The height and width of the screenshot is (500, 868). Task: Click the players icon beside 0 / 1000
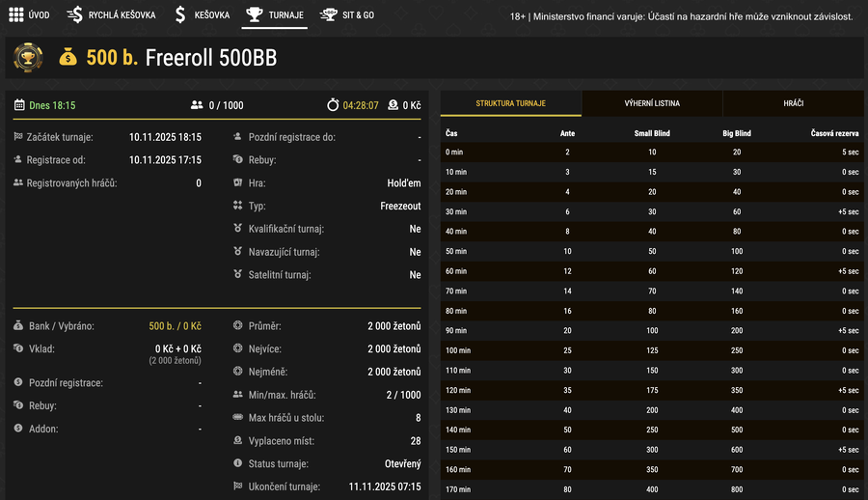point(197,105)
